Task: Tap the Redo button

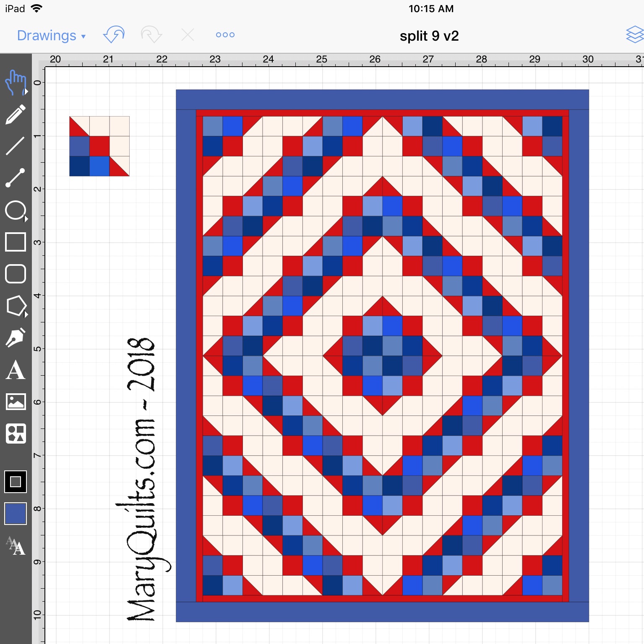Action: tap(151, 34)
